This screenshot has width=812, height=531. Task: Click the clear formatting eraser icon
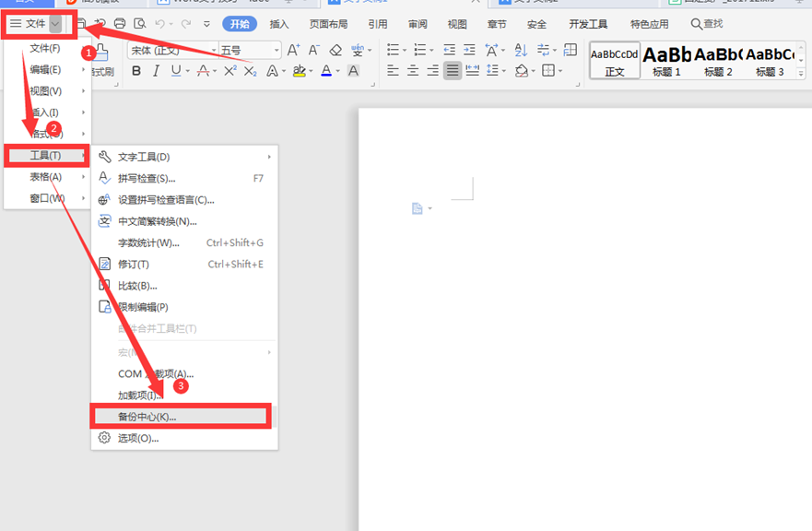(x=335, y=50)
